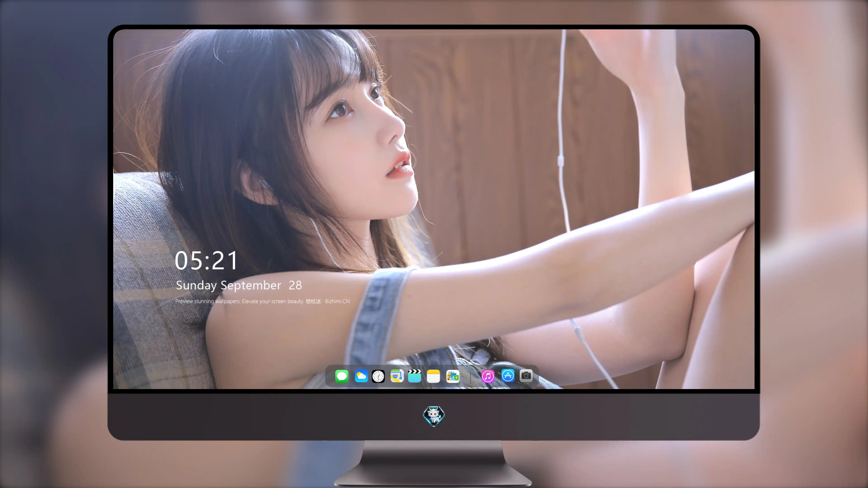Open the photo gallery collage icon in dock
This screenshot has width=868, height=488.
click(453, 376)
